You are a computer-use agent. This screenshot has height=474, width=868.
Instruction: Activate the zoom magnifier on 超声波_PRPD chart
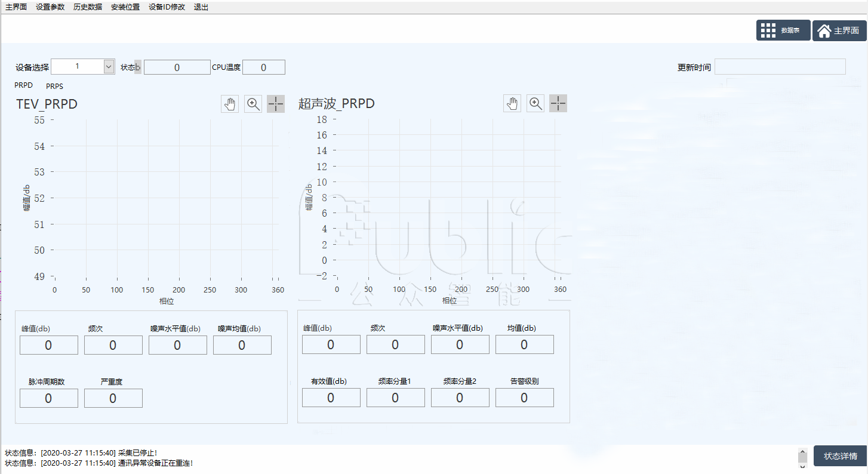coord(535,103)
